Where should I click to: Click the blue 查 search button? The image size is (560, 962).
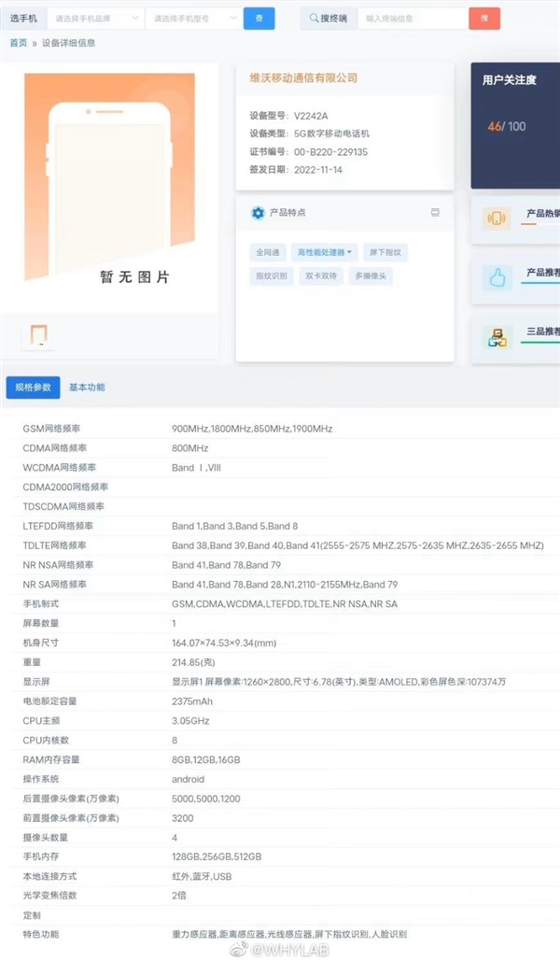coord(259,19)
